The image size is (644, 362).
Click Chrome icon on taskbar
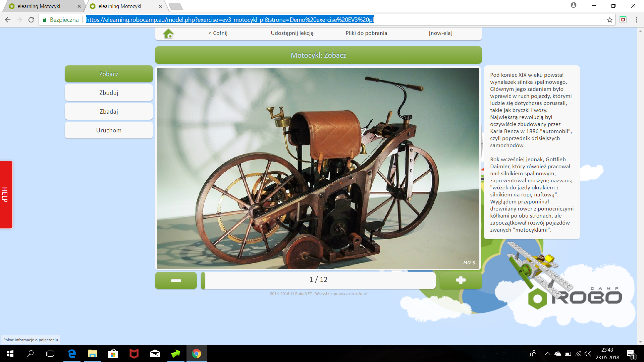click(197, 354)
